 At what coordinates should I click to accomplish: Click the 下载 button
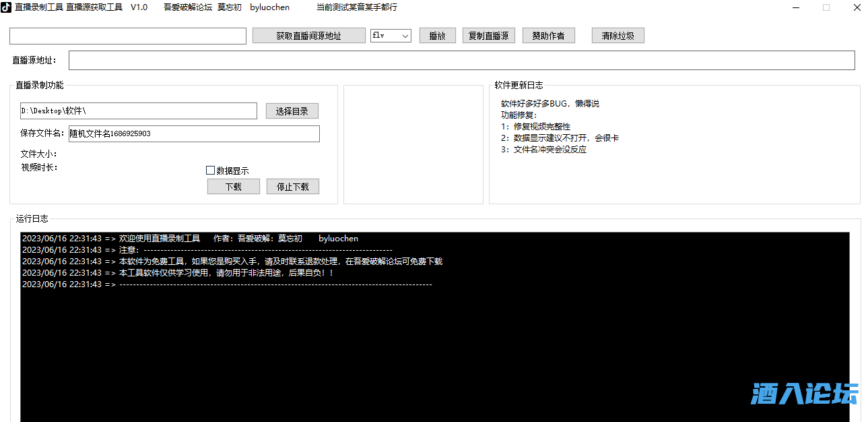[234, 187]
